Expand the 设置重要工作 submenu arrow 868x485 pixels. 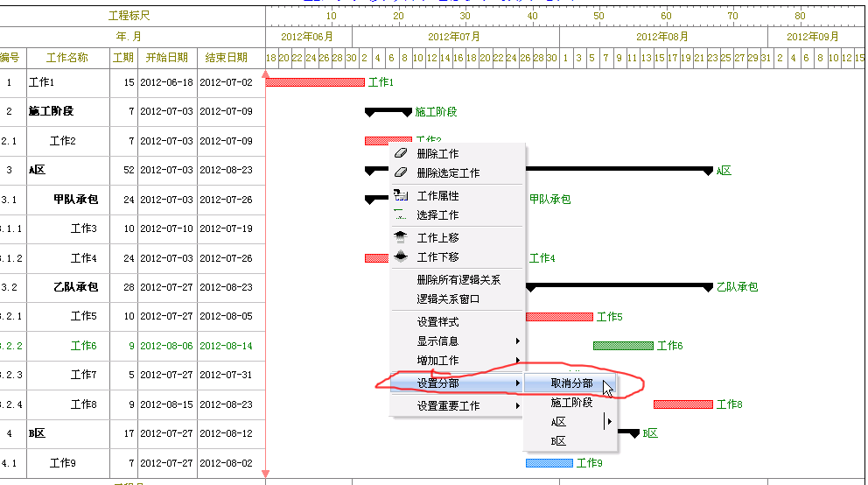click(518, 406)
